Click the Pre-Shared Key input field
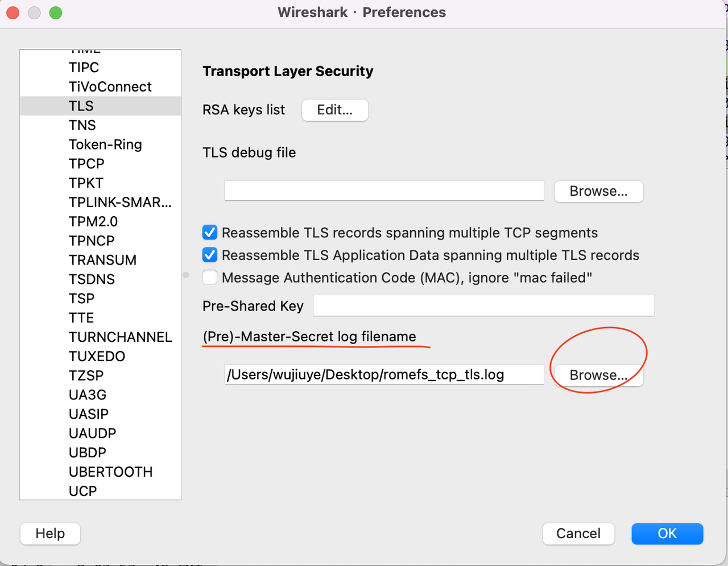Screen dimensions: 728x566 (483, 306)
